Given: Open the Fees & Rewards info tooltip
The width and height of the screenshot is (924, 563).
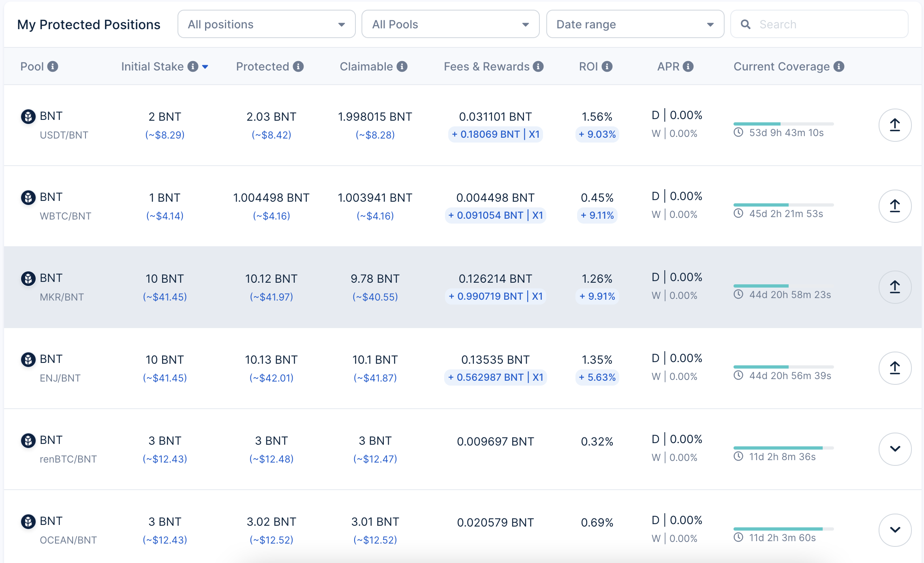Looking at the screenshot, I should click(538, 66).
